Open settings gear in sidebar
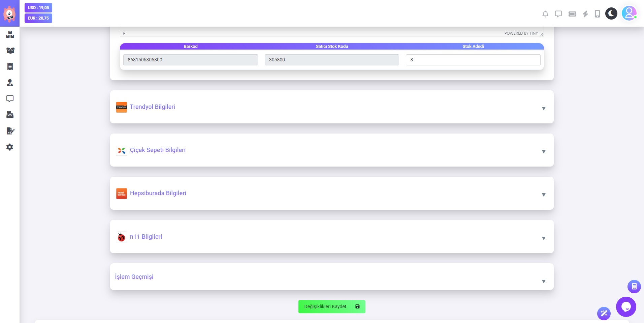This screenshot has width=644, height=323. (10, 147)
